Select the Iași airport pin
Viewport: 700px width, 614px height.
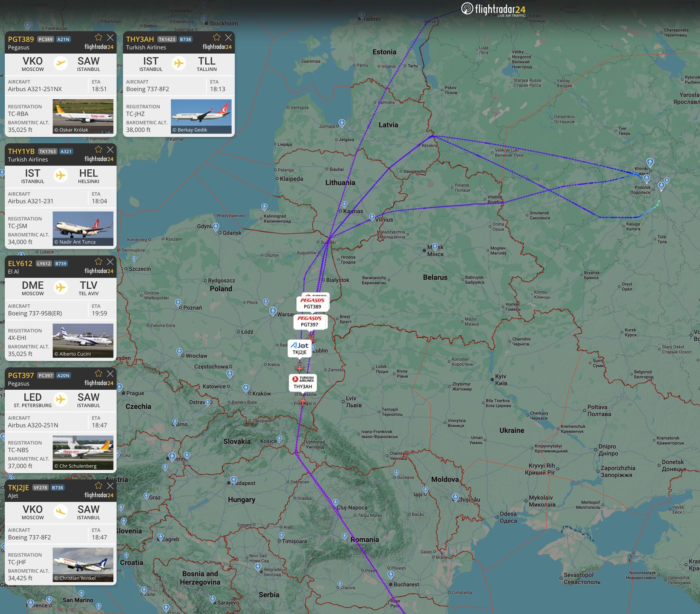coord(426,490)
